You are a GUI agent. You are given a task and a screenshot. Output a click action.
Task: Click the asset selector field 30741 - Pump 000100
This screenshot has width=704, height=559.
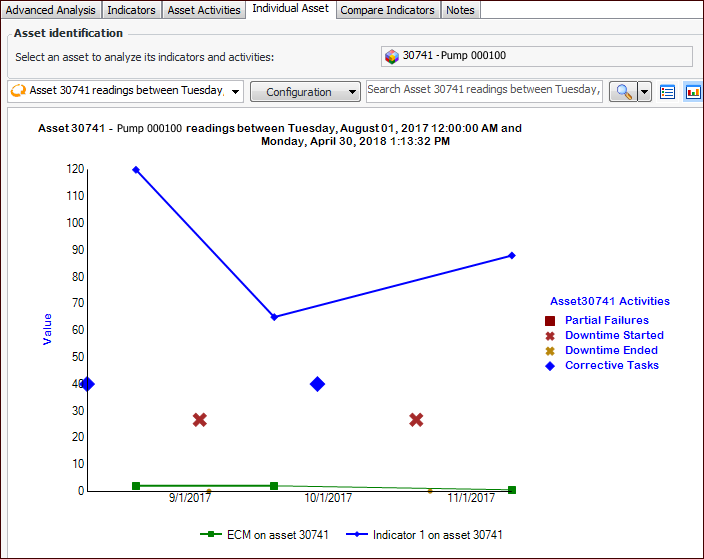537,56
